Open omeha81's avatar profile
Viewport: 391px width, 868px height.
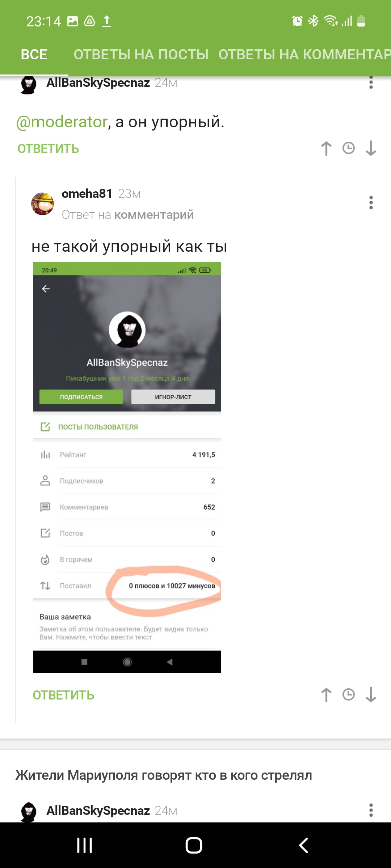tap(43, 204)
